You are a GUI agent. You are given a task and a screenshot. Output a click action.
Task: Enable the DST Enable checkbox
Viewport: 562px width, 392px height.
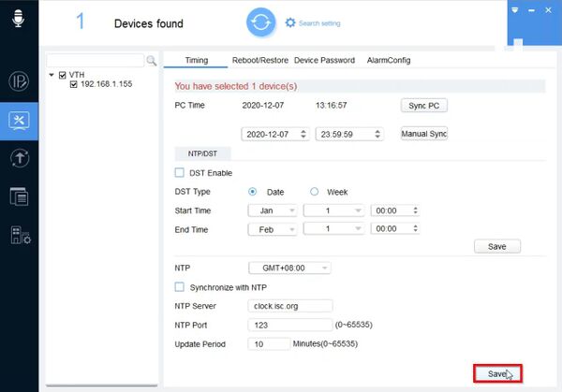click(180, 172)
